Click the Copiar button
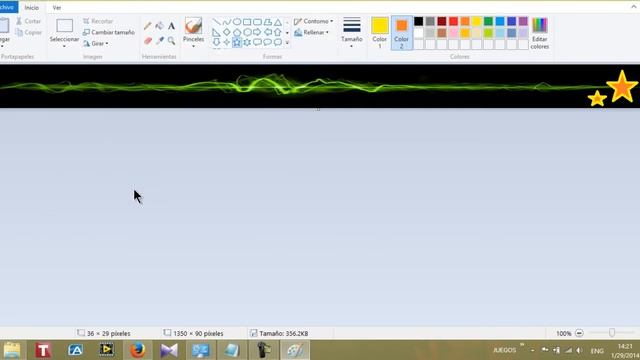This screenshot has height=360, width=640. pos(29,32)
